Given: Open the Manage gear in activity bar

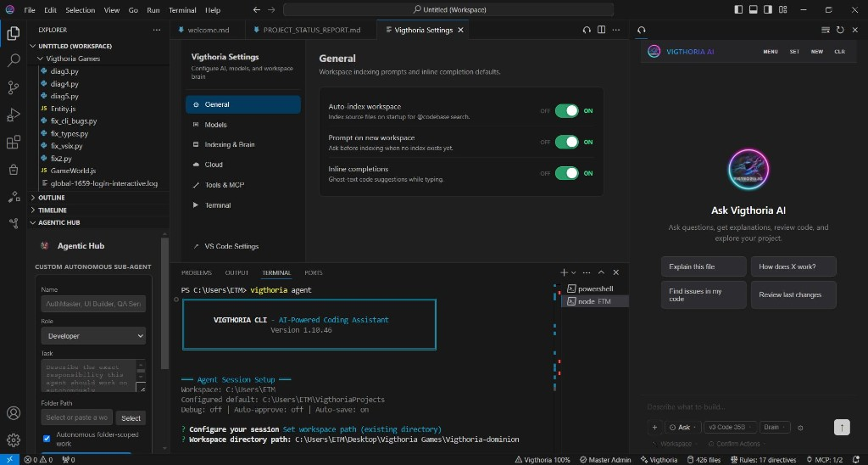Looking at the screenshot, I should [14, 440].
